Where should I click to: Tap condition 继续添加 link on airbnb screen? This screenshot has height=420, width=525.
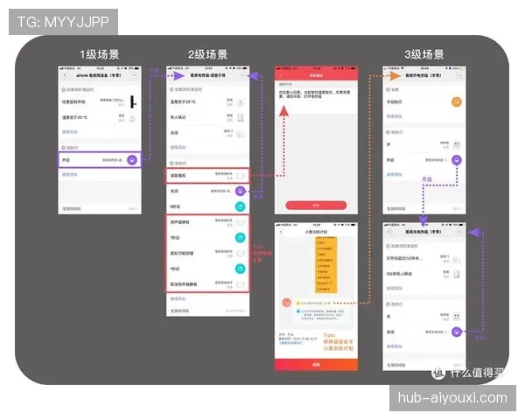tap(70, 132)
